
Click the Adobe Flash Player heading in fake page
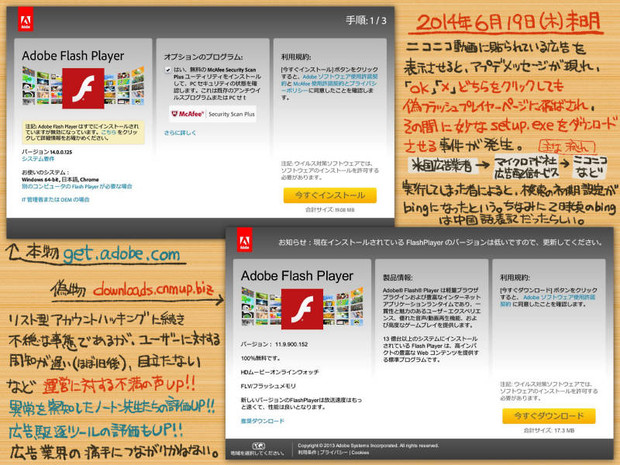click(x=297, y=276)
